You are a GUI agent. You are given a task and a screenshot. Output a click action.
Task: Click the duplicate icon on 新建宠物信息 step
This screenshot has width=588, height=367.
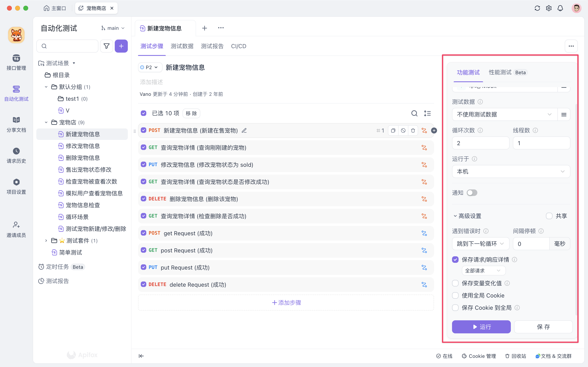pos(393,130)
